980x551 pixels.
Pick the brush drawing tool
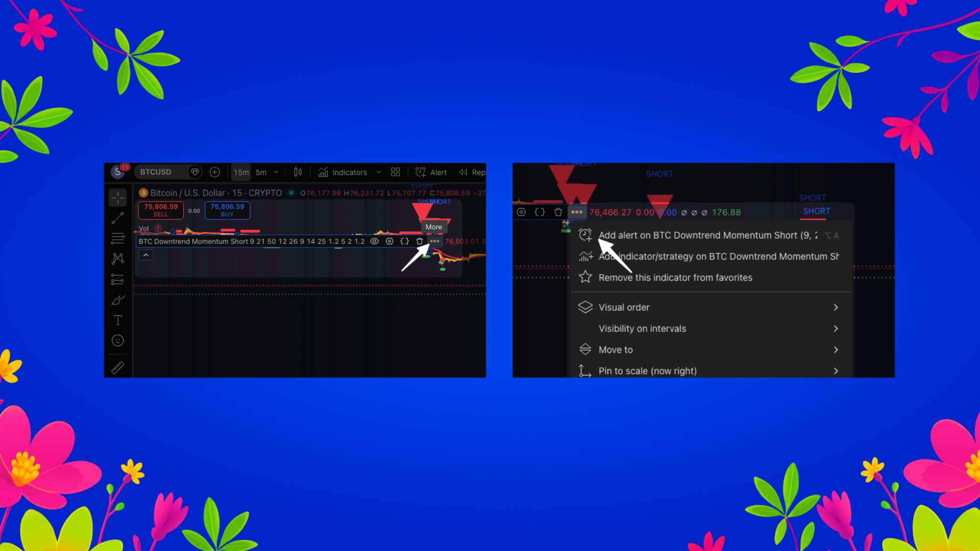click(118, 300)
